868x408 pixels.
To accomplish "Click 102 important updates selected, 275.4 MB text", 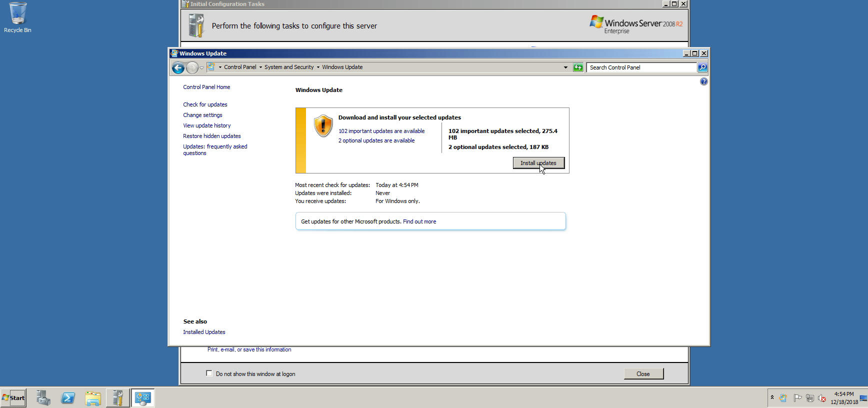I will coord(503,134).
